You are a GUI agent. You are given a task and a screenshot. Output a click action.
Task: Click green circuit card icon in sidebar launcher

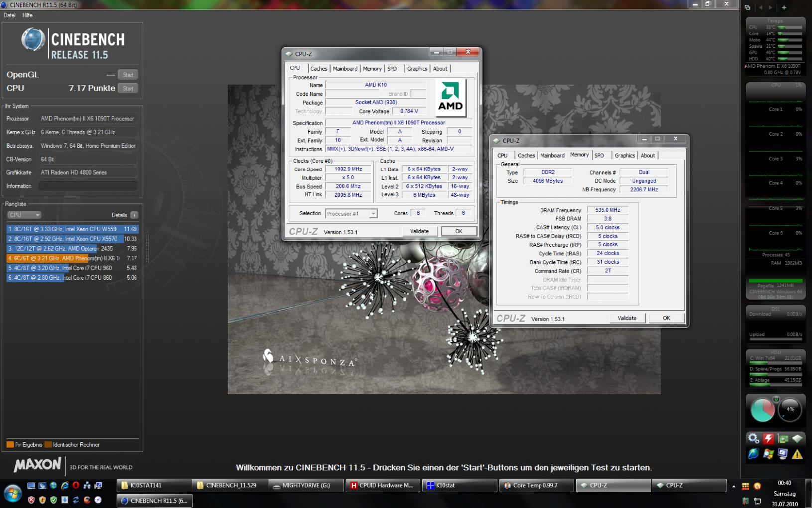click(x=783, y=439)
